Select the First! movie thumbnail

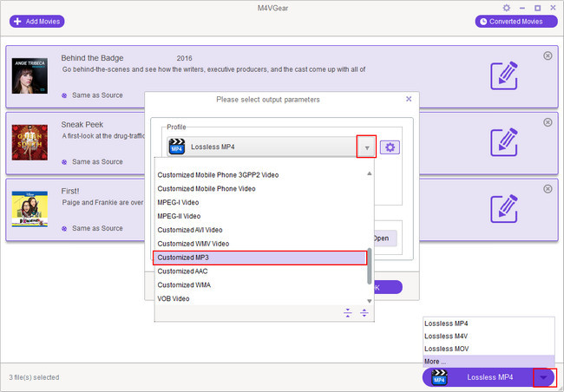30,209
